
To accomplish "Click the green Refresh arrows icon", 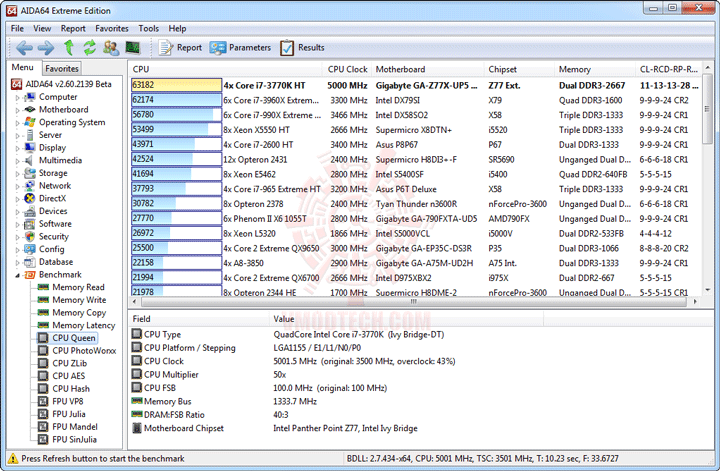I will click(90, 47).
